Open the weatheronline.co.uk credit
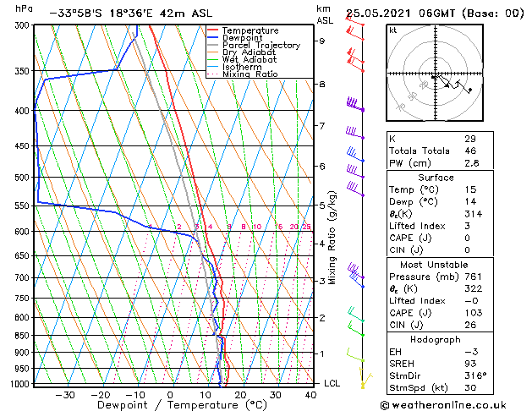The height and width of the screenshot is (411, 532). (443, 405)
